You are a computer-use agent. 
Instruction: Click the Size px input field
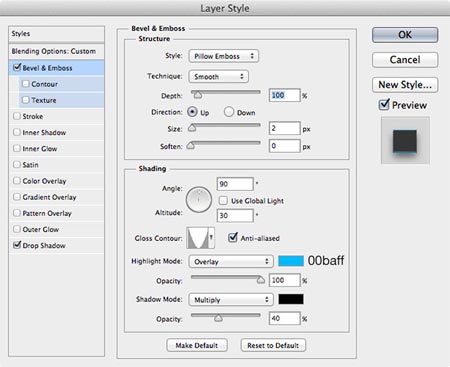(285, 128)
